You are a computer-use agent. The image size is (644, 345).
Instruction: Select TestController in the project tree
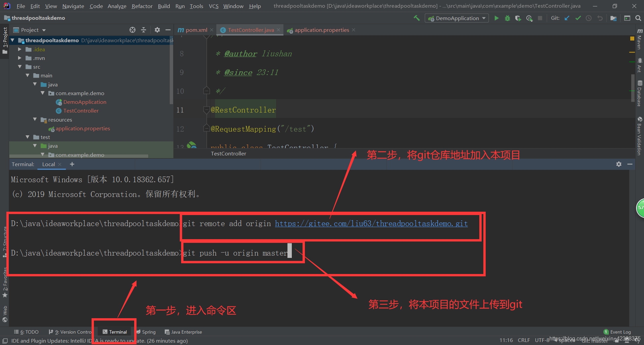click(x=81, y=111)
